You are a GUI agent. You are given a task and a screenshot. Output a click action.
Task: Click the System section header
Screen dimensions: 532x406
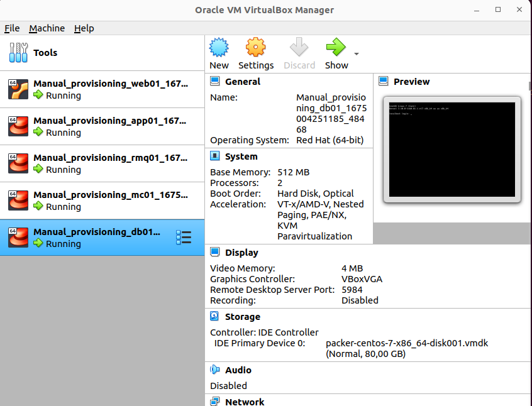[x=241, y=156]
